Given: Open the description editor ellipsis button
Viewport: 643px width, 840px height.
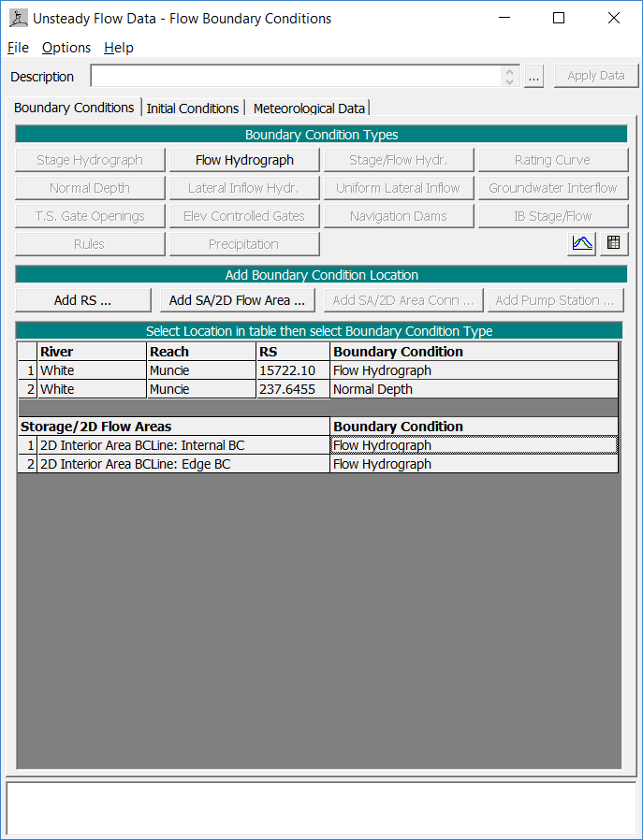Looking at the screenshot, I should point(533,76).
